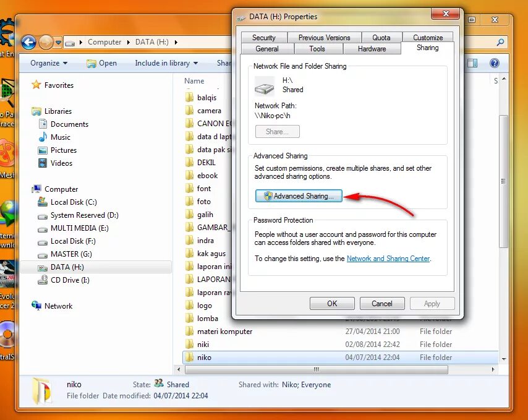Select the lomba folder
This screenshot has height=420, width=528.
[x=202, y=319]
